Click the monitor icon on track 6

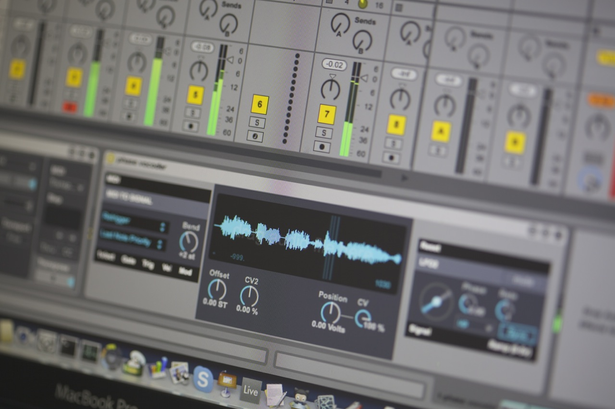[255, 136]
